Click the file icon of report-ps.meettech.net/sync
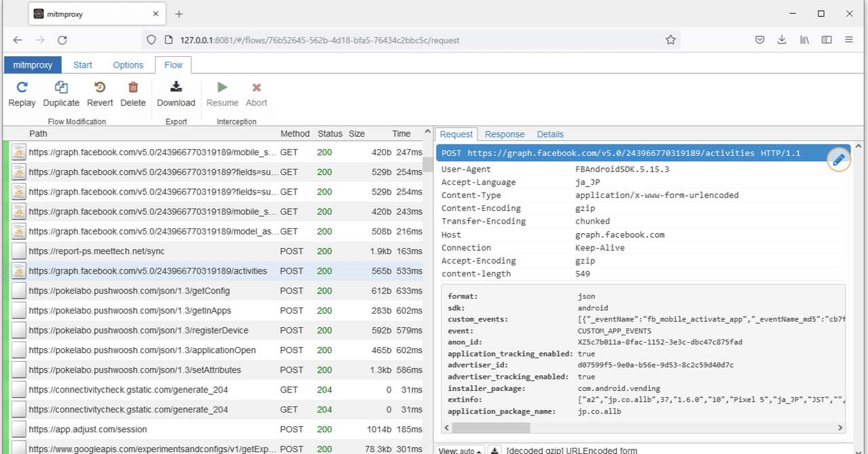Image resolution: width=868 pixels, height=454 pixels. point(19,251)
